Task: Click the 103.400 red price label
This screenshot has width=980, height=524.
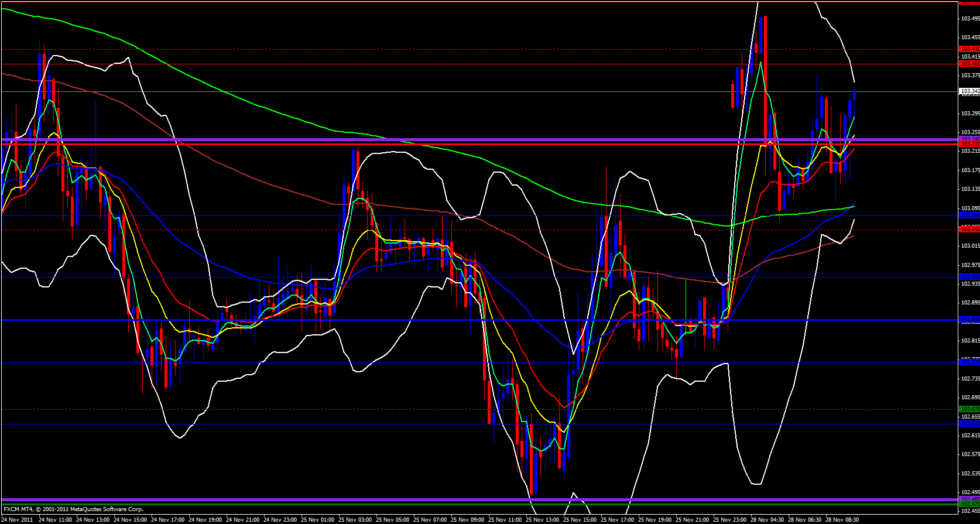Action: (x=969, y=63)
